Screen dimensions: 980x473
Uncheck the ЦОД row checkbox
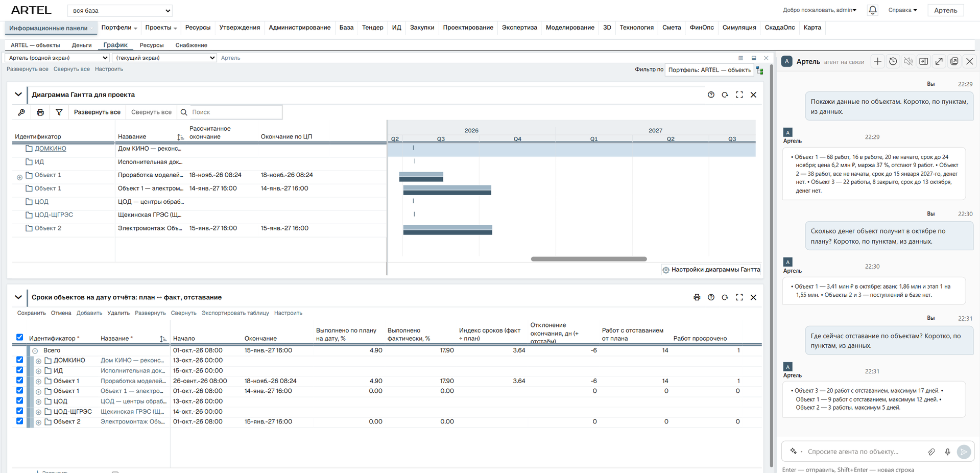coord(19,401)
